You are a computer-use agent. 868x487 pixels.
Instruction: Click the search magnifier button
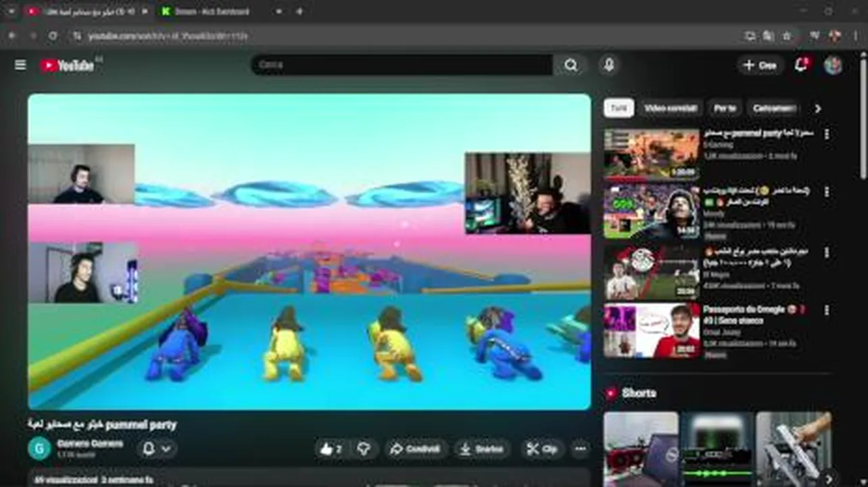pos(571,65)
